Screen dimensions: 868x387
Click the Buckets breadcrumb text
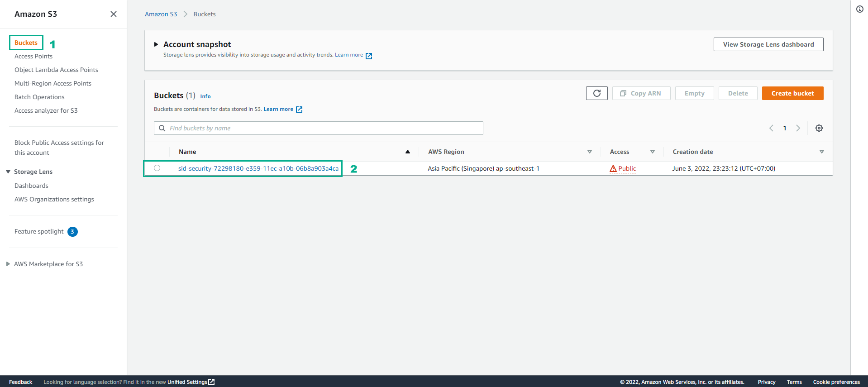205,14
